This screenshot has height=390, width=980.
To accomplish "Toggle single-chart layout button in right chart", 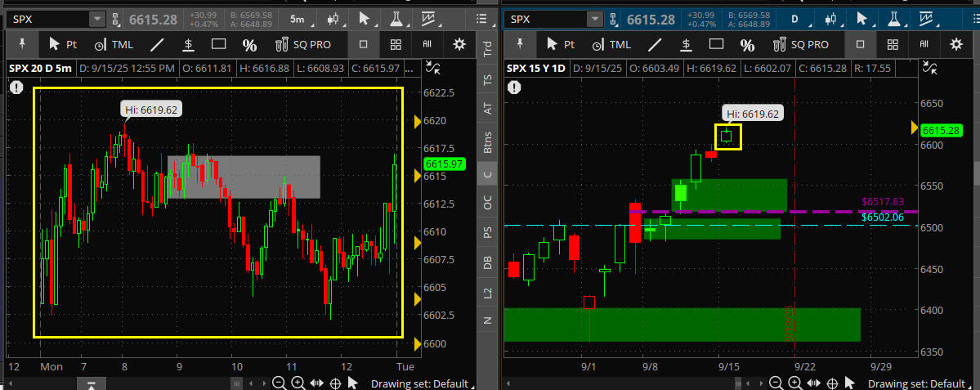I will coord(860,45).
